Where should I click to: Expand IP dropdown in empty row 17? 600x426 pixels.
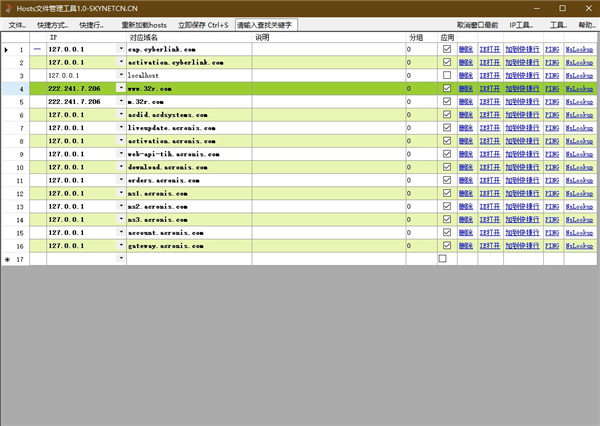122,258
